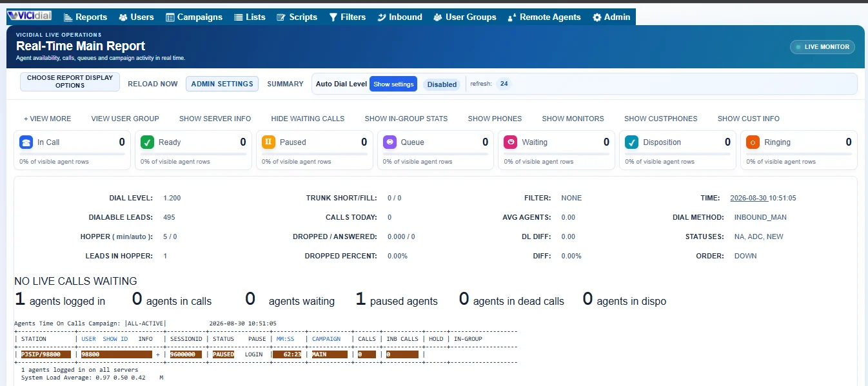Click the In Call phone icon
Image resolution: width=868 pixels, height=386 pixels.
(x=26, y=142)
